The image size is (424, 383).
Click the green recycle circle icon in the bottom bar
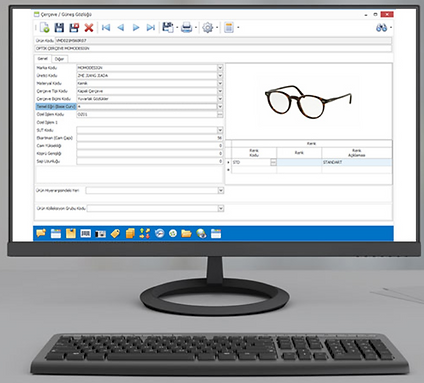[173, 233]
